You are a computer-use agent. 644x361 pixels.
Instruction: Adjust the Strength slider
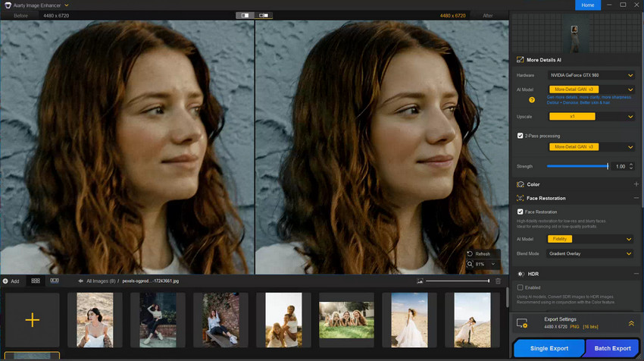click(577, 166)
